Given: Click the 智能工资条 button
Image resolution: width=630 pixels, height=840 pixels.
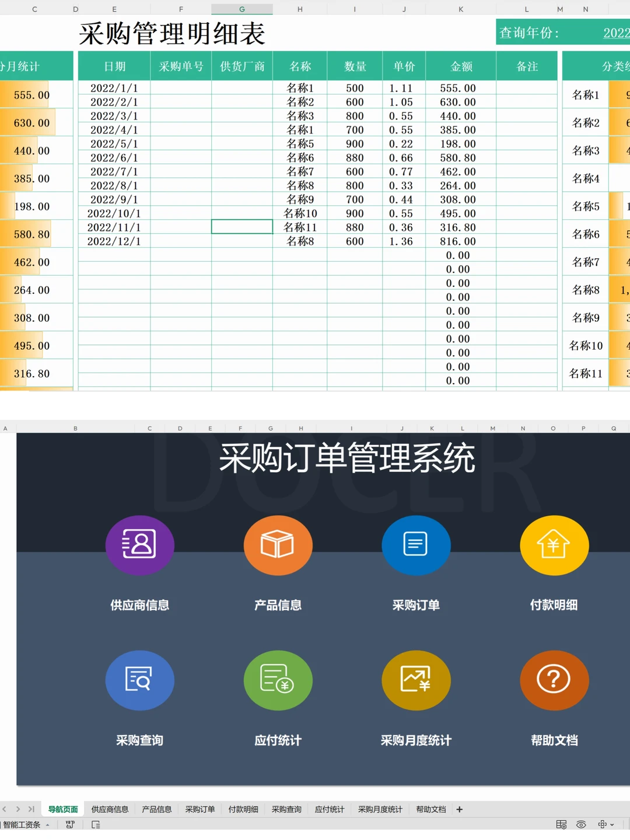Looking at the screenshot, I should [20, 824].
